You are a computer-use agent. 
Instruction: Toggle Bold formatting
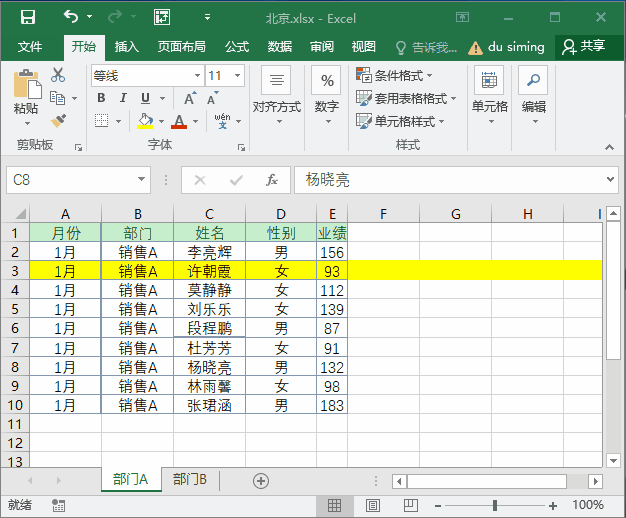click(101, 98)
